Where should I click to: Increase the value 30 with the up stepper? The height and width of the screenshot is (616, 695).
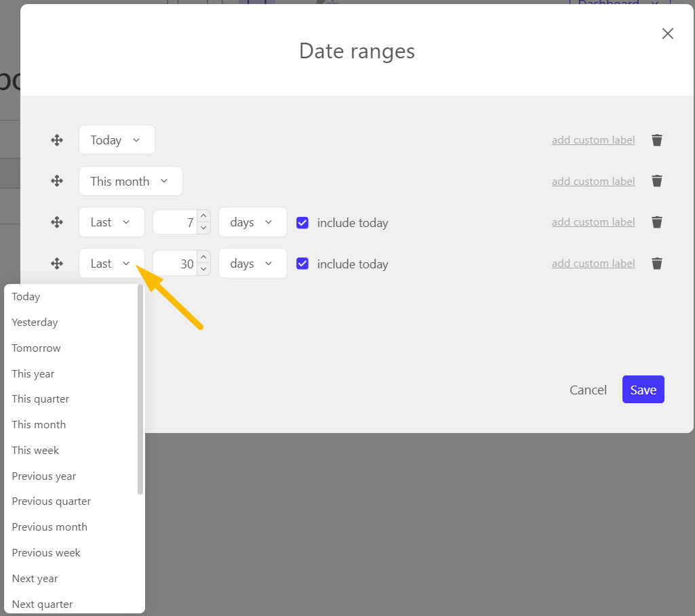tap(203, 258)
